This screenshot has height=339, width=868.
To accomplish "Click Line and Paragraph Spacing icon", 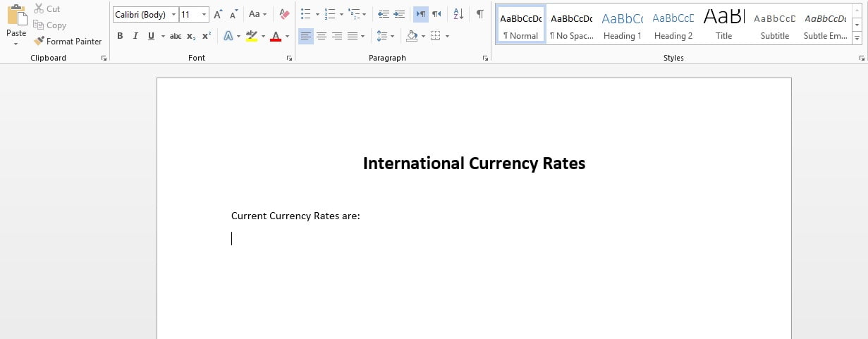I will pyautogui.click(x=381, y=36).
